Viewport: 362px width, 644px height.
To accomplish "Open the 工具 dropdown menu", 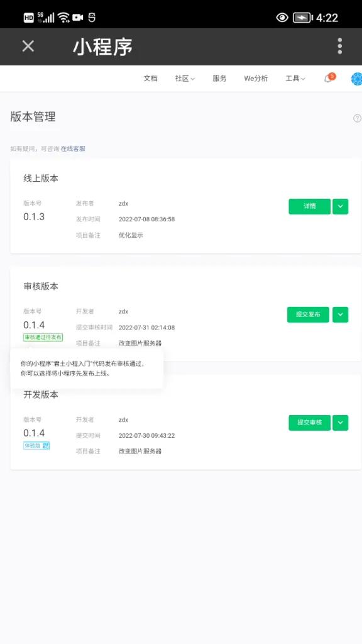I will [x=294, y=79].
